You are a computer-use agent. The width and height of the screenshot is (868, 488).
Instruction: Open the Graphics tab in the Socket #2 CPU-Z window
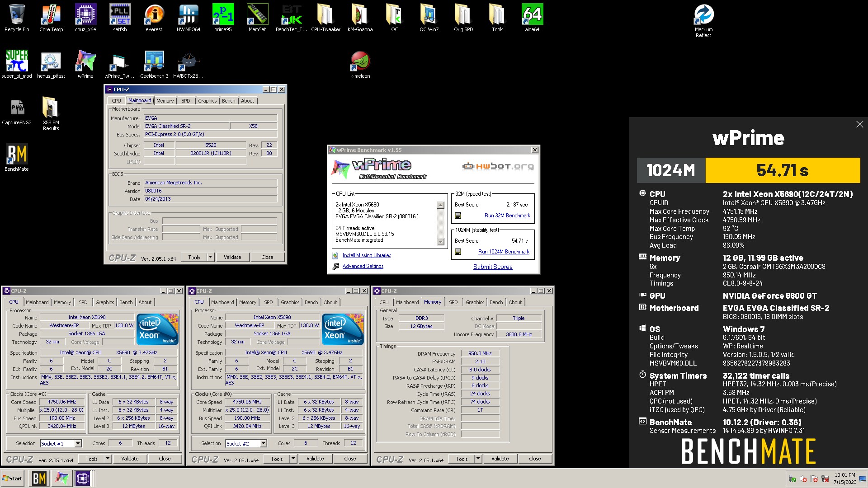pos(290,302)
